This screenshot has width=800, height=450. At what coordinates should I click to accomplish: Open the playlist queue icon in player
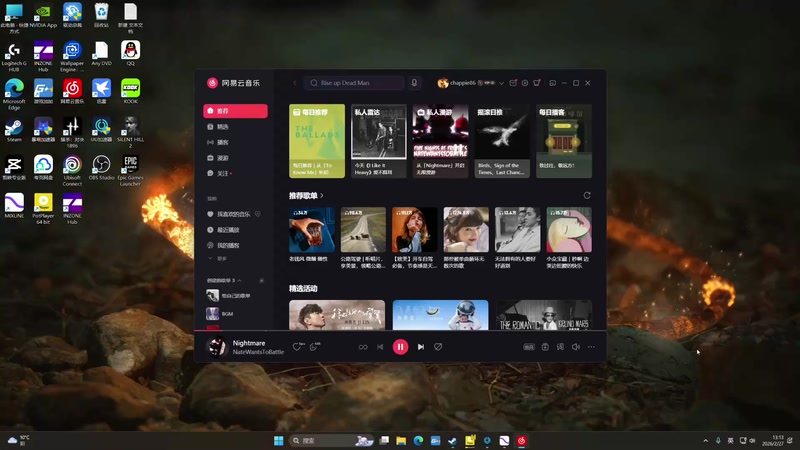545,347
